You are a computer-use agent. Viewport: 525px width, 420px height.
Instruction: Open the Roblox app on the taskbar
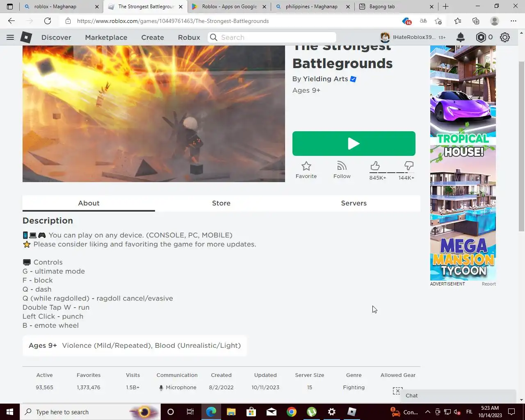point(352,412)
